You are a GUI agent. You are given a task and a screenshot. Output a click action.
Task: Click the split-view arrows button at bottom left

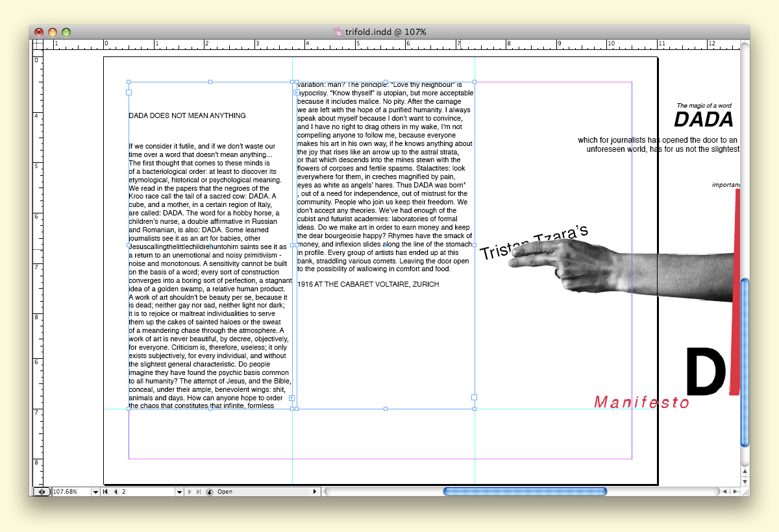click(42, 492)
